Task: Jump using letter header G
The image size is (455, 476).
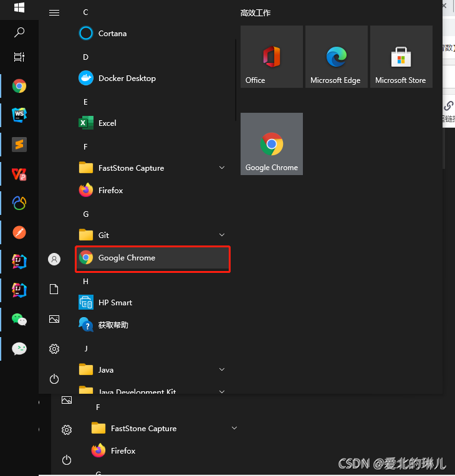Action: (x=85, y=214)
